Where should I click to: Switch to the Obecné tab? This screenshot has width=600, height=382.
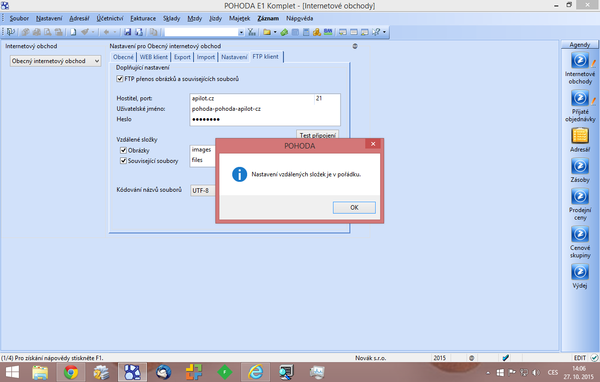point(123,57)
